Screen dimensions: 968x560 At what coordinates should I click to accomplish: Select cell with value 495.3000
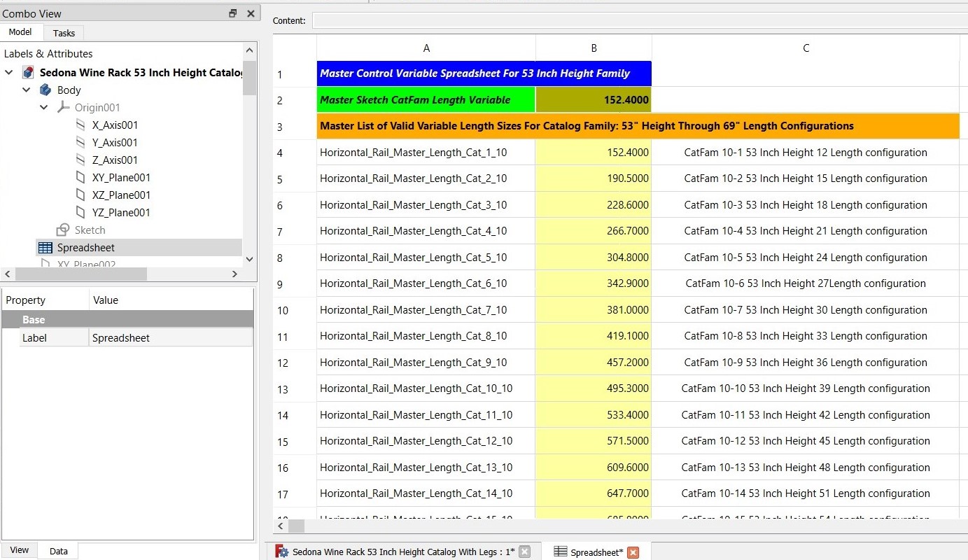tap(594, 388)
